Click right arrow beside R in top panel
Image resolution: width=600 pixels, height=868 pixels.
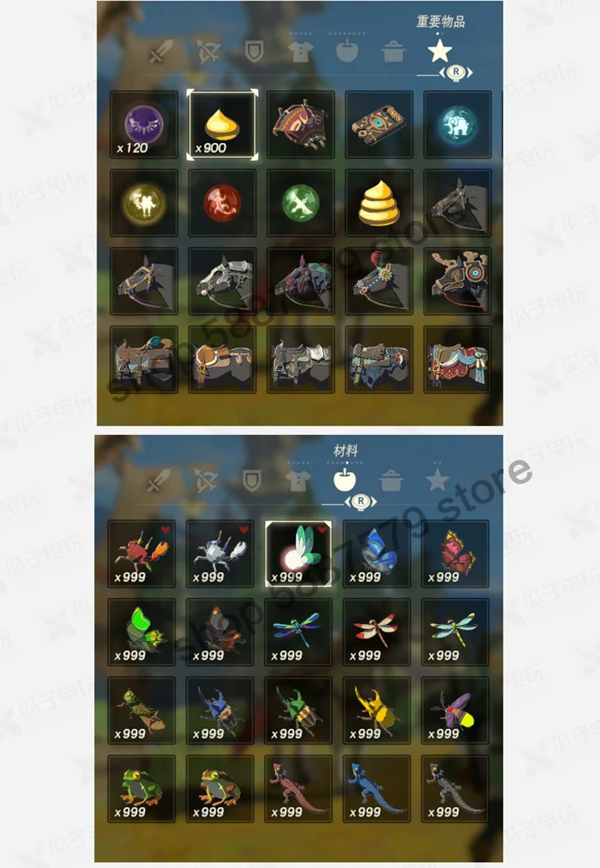[469, 73]
